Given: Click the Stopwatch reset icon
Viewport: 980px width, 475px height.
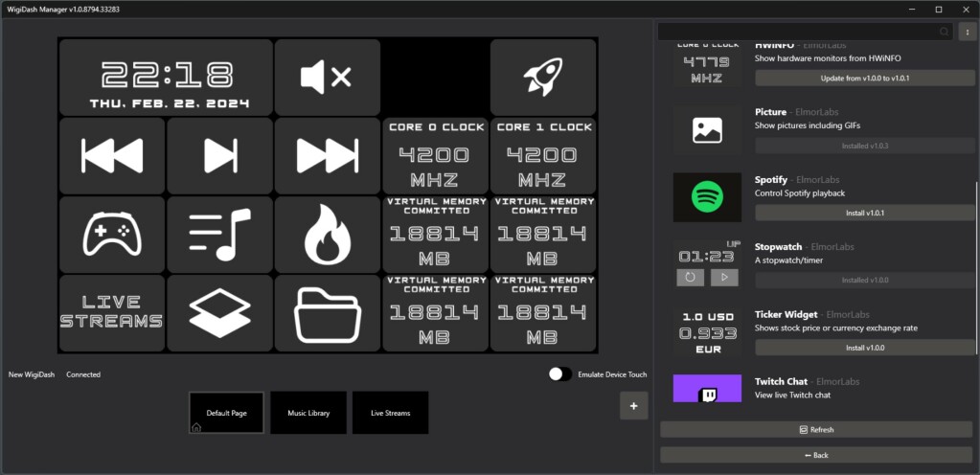Looking at the screenshot, I should pyautogui.click(x=690, y=278).
